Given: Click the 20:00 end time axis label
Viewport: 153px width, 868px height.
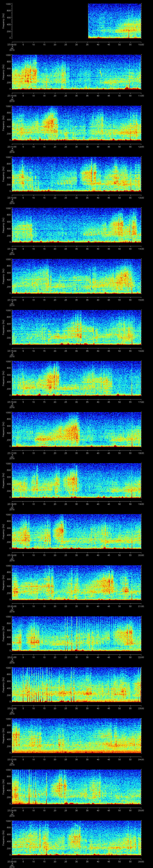Looking at the screenshot, I should [141, 555].
